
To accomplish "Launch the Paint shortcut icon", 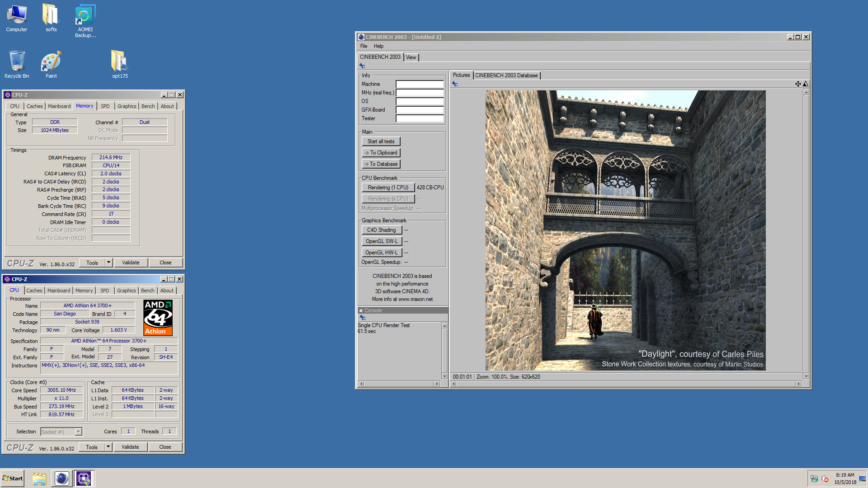I will click(51, 64).
